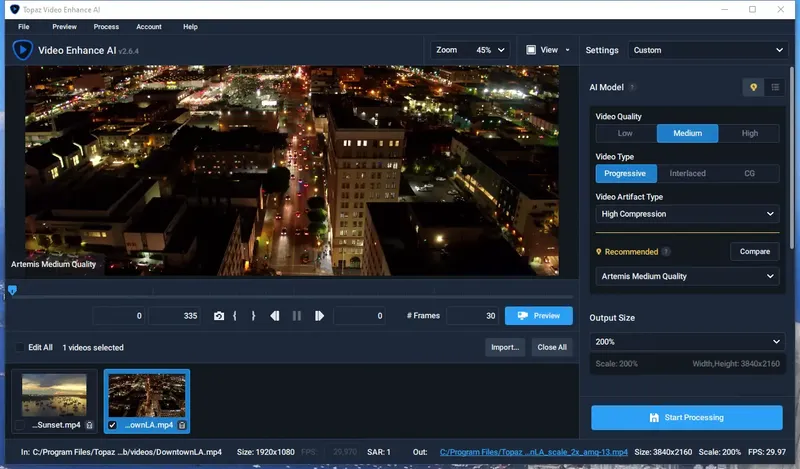Select the lightbulb suggested-model icon

pos(754,88)
